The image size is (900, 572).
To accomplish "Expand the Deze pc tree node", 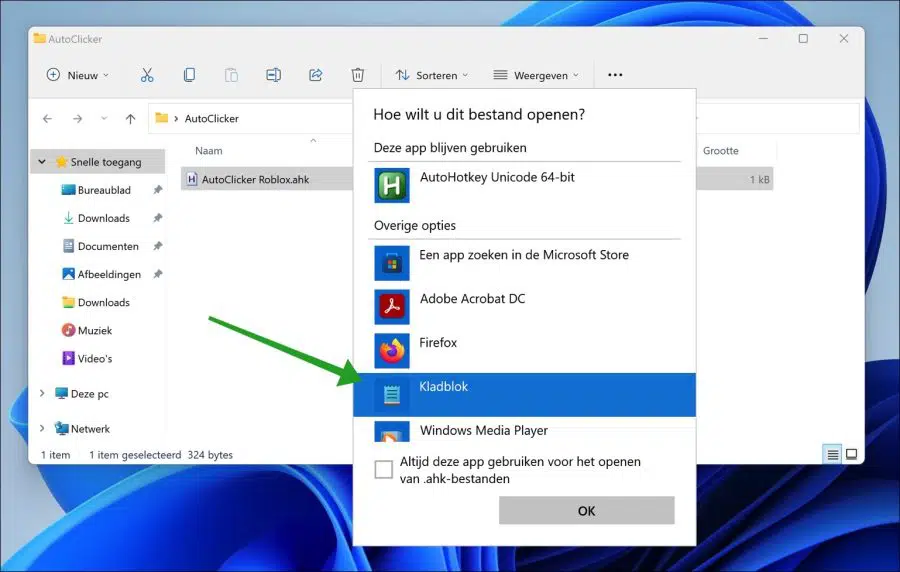I will 42,394.
